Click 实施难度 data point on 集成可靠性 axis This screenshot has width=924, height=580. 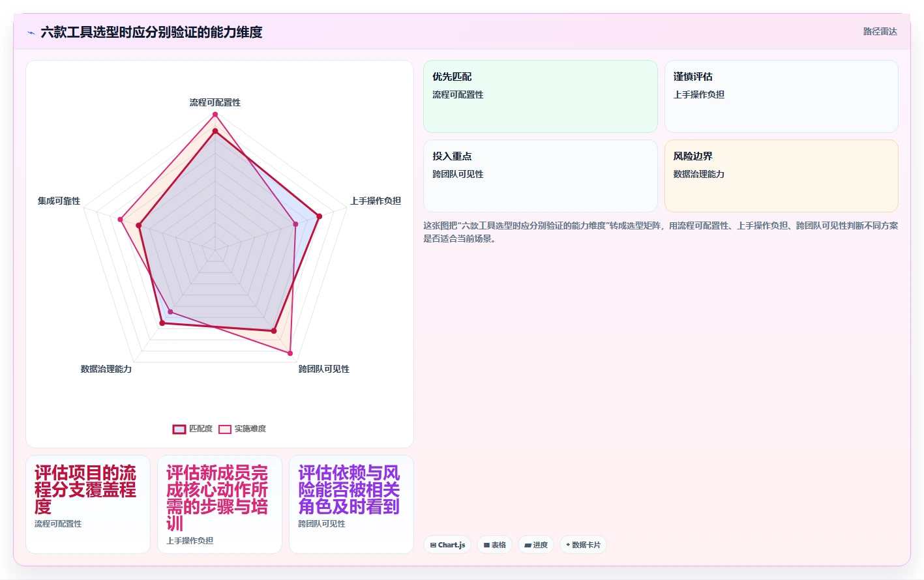coord(120,220)
